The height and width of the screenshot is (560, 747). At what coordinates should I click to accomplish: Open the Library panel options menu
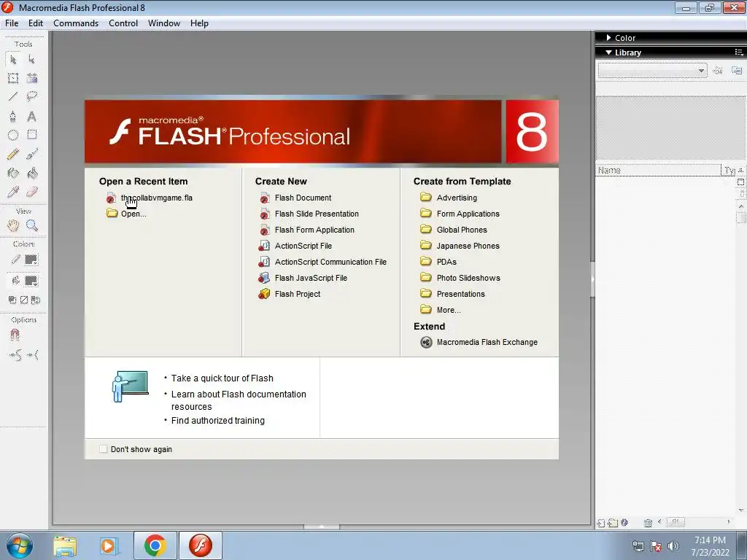[x=739, y=52]
